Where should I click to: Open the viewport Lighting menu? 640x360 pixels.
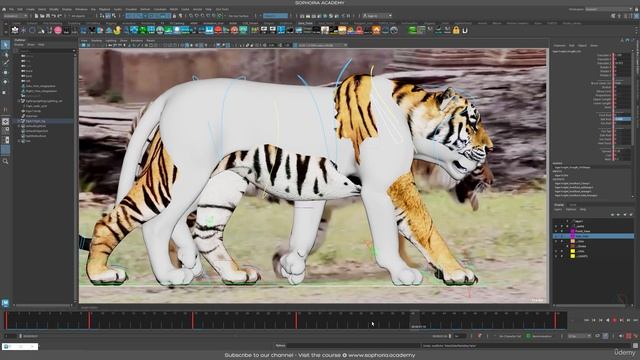[111, 41]
